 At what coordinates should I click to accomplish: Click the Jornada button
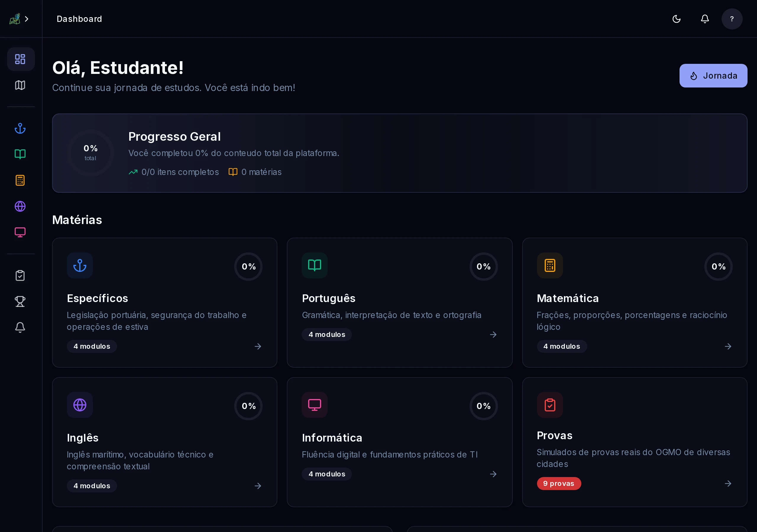coord(713,75)
